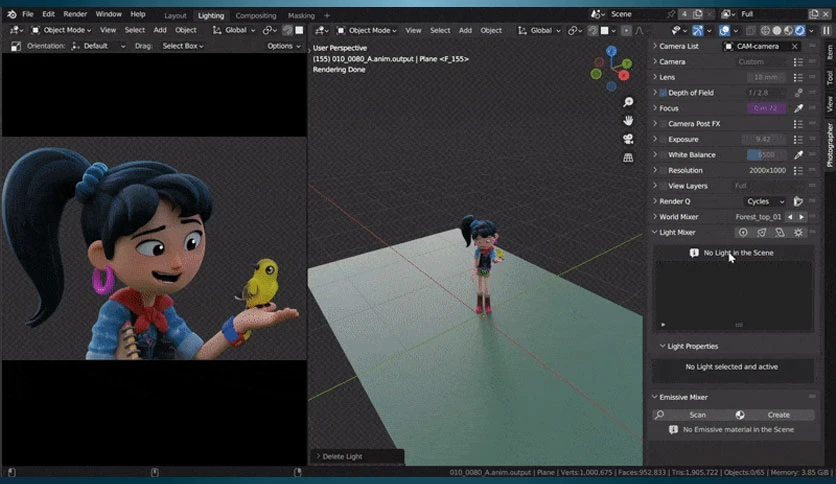Select next World Mixer environment arrow
836x484 pixels.
(801, 217)
